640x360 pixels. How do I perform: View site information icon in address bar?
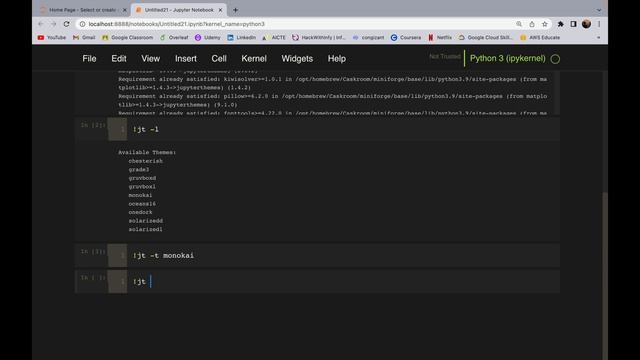coord(82,24)
